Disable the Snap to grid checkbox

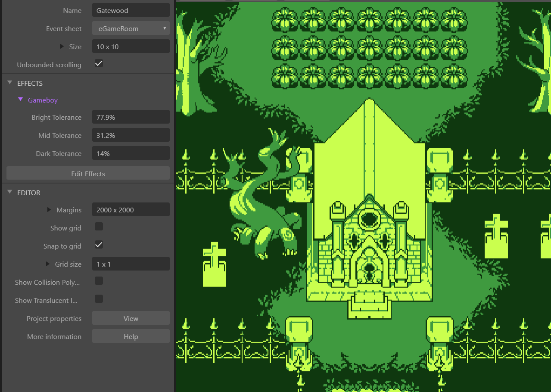99,245
